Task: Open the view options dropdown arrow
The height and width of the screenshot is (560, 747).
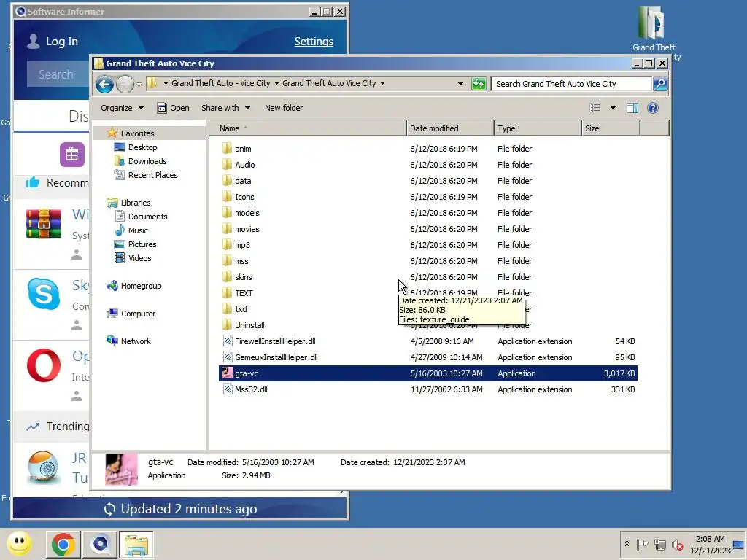Action: [613, 108]
